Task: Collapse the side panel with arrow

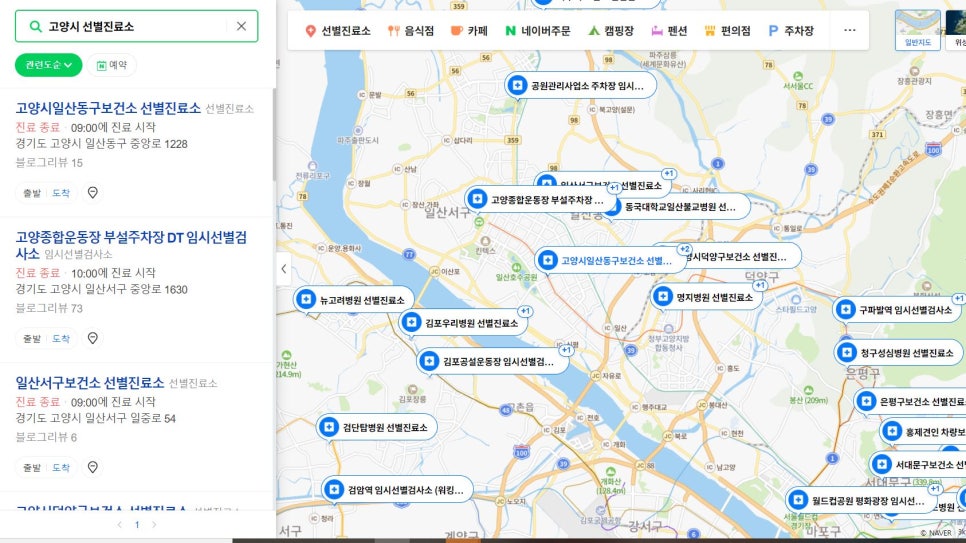Action: (283, 269)
